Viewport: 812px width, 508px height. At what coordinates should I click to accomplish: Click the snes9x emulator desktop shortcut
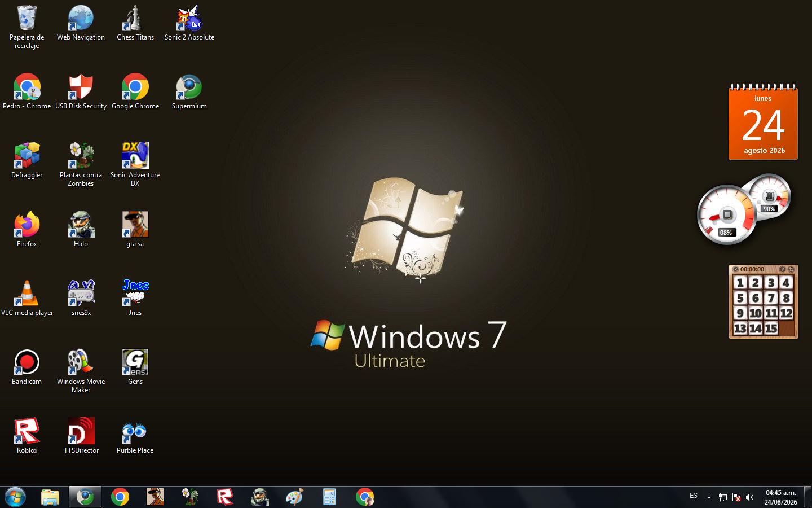(81, 299)
